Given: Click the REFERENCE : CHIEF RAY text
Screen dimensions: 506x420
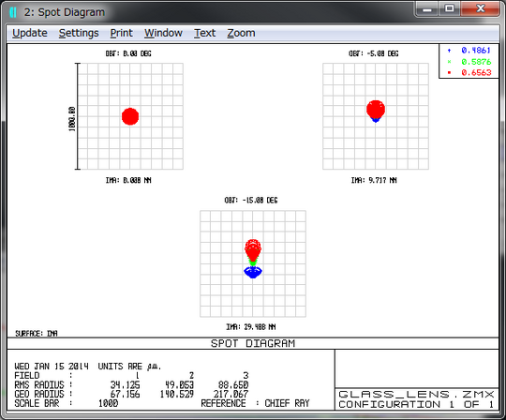Looking at the screenshot, I should (x=255, y=403).
